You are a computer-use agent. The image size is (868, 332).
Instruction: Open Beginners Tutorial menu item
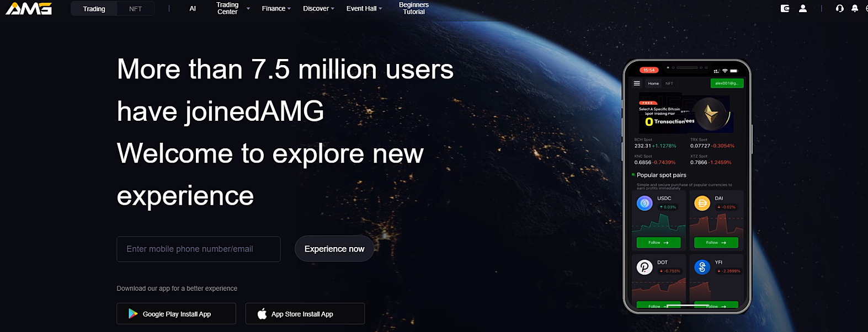414,8
